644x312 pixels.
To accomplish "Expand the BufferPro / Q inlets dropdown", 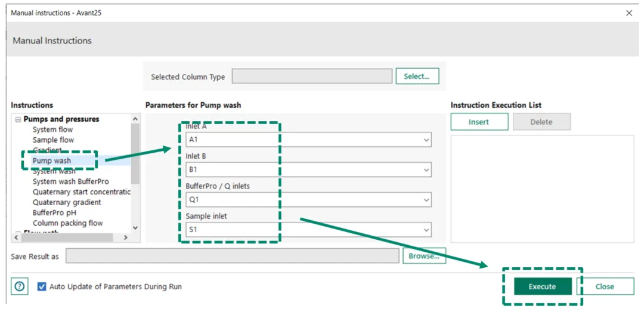I will click(308, 200).
